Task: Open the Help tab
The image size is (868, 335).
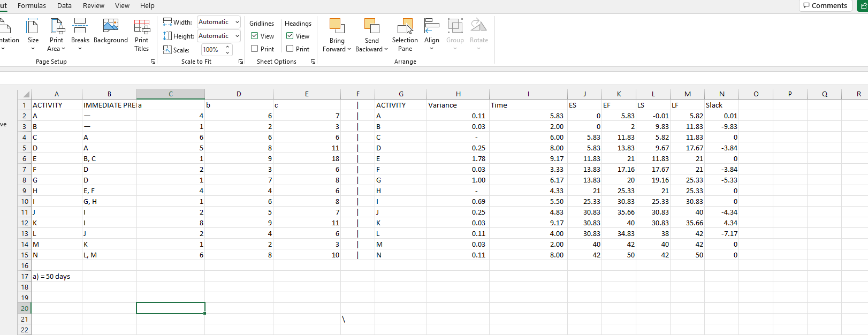Action: pyautogui.click(x=147, y=5)
